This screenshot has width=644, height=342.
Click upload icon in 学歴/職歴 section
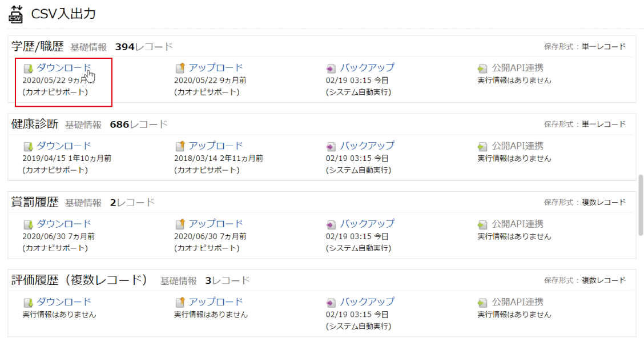tap(180, 68)
